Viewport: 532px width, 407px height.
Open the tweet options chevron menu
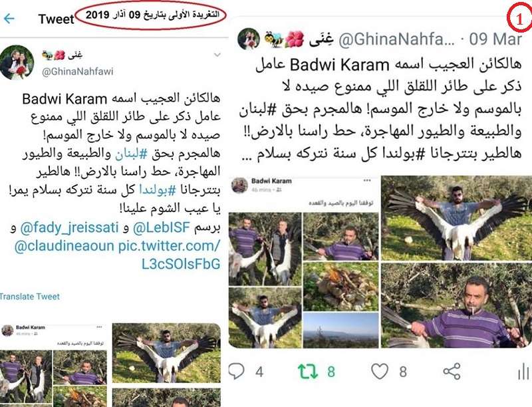(x=217, y=55)
